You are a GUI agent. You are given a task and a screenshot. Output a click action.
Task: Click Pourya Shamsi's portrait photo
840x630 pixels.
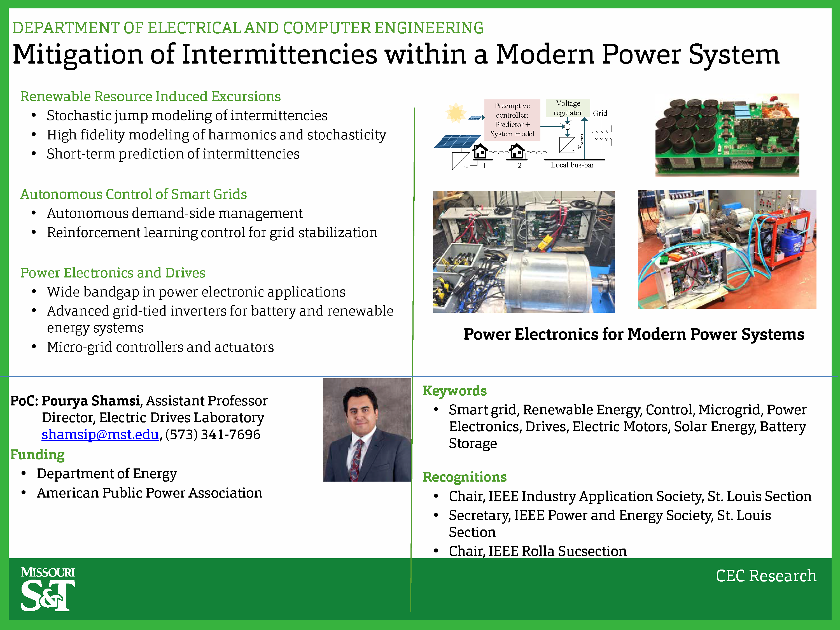367,430
